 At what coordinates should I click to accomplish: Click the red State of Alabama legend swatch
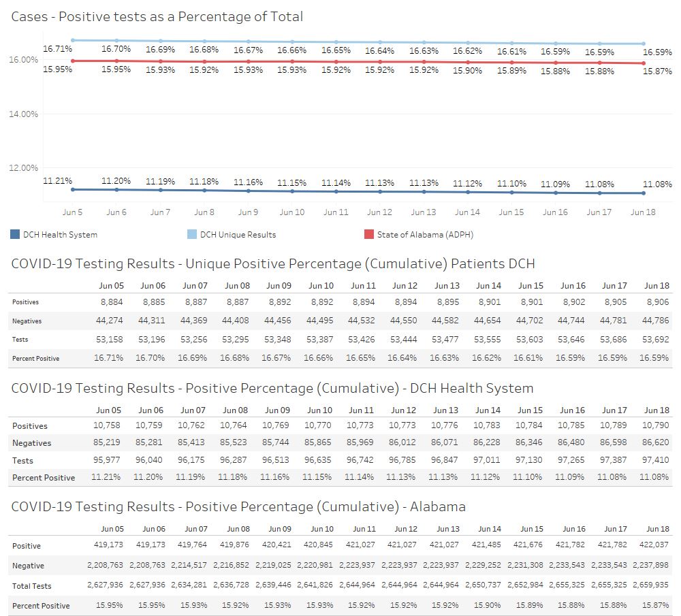tap(368, 234)
